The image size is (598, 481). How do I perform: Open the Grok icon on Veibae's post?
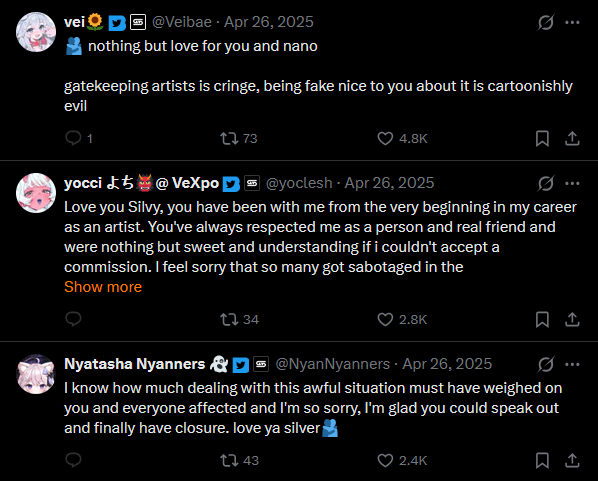[x=546, y=23]
